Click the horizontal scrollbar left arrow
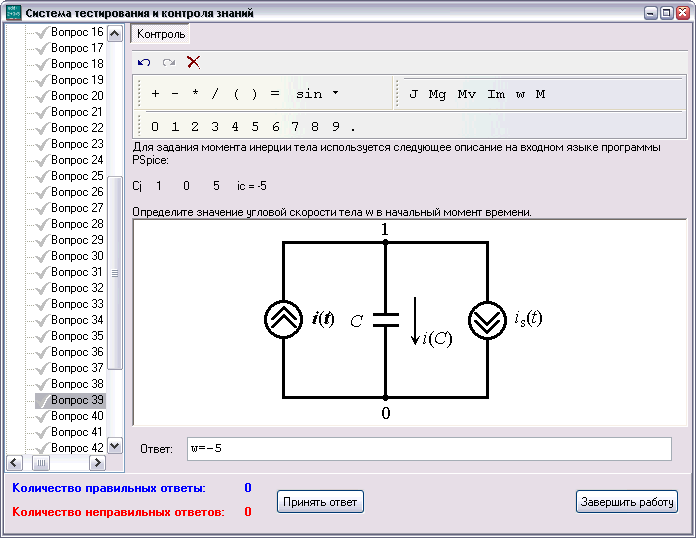 tap(14, 463)
